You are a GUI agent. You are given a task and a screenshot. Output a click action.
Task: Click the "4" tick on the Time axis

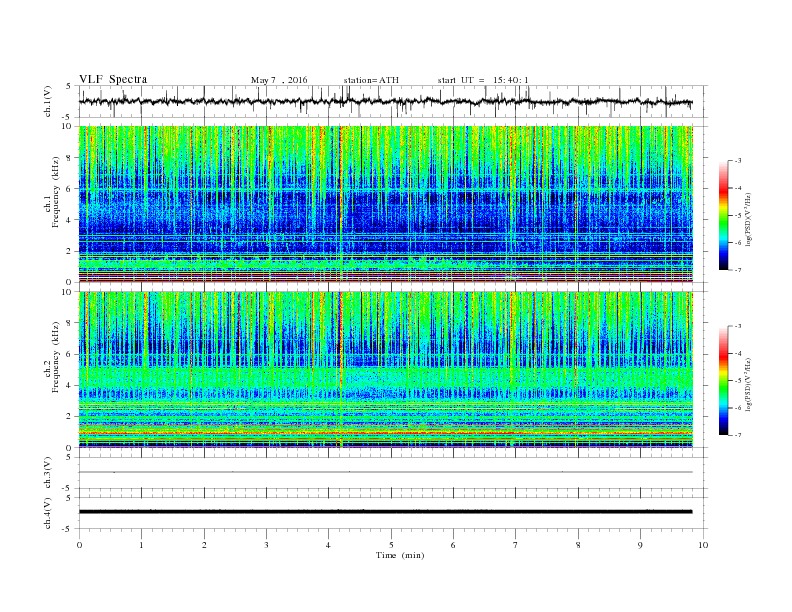point(328,545)
